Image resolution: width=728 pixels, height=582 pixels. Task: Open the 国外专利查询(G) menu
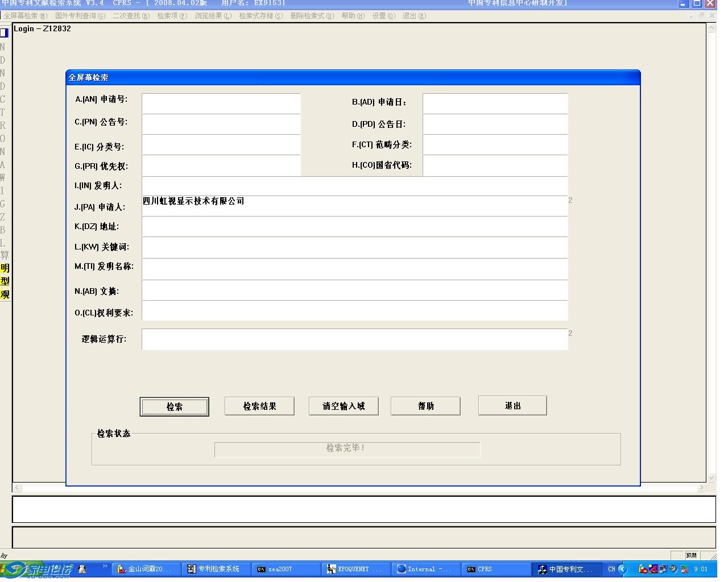(x=80, y=16)
